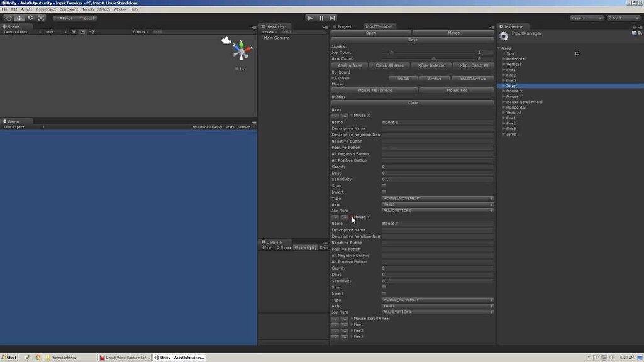Select the Rotate tool

coord(30,18)
